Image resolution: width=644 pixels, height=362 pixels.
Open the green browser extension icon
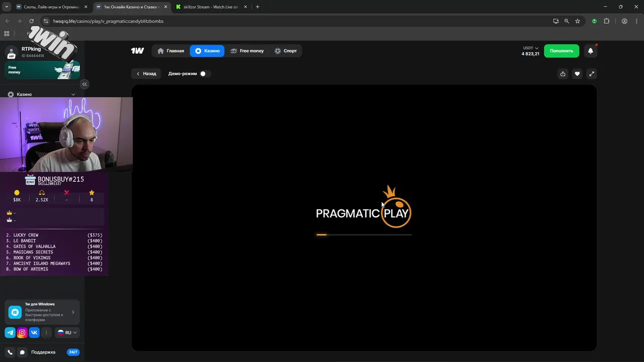[594, 21]
